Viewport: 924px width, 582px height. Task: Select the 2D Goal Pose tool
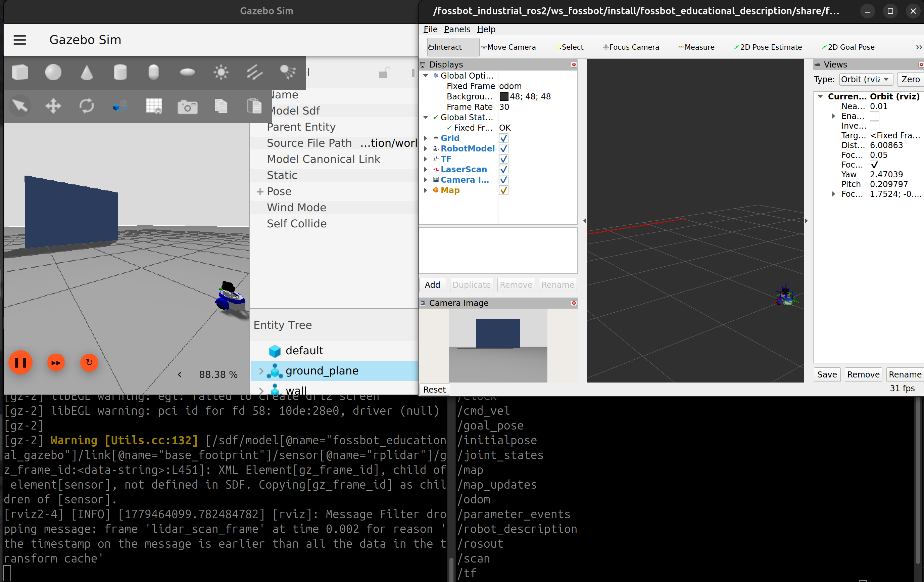click(x=848, y=47)
